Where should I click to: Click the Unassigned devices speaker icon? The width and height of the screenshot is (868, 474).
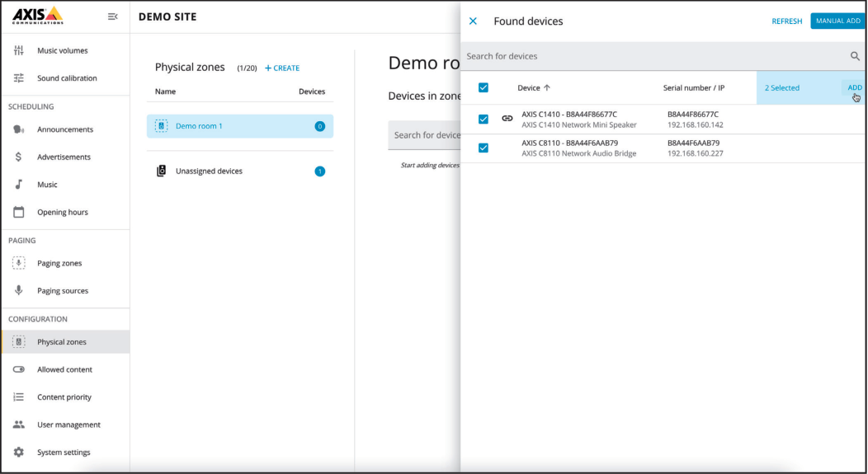pyautogui.click(x=162, y=171)
